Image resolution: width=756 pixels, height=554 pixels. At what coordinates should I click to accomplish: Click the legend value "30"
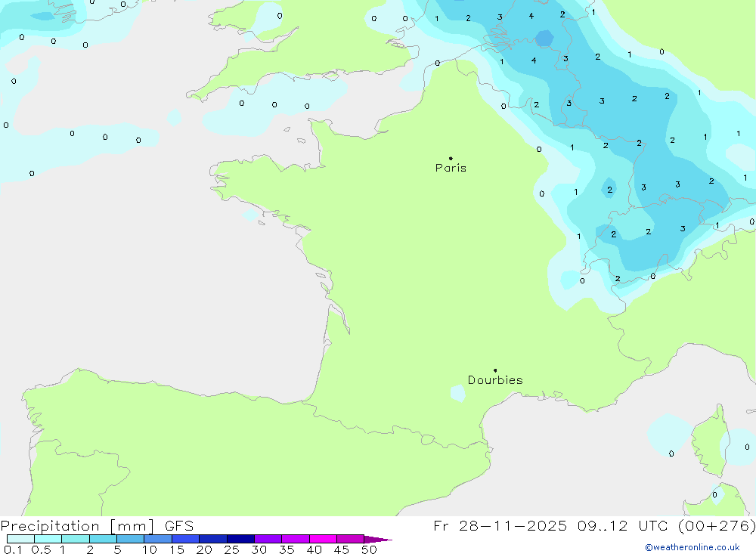259,549
